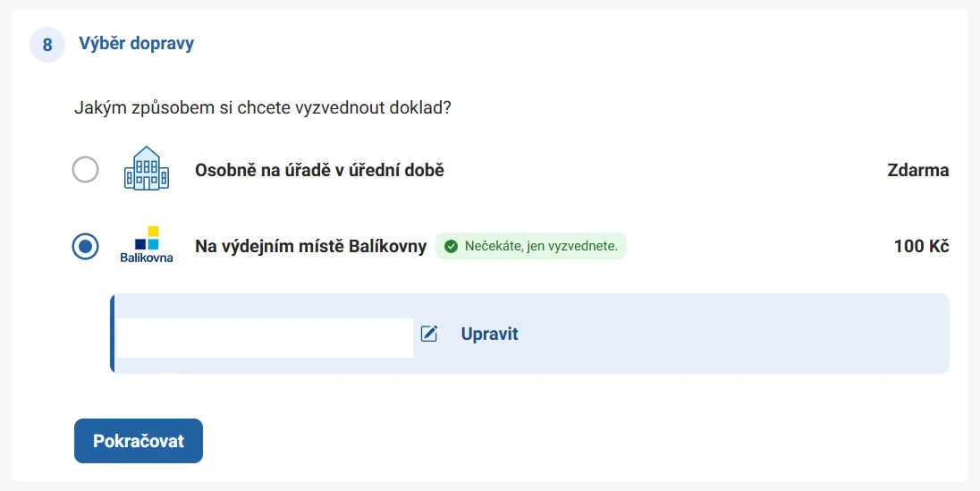Click the green checkmark icon in the badge
This screenshot has height=491, width=980.
coord(451,246)
